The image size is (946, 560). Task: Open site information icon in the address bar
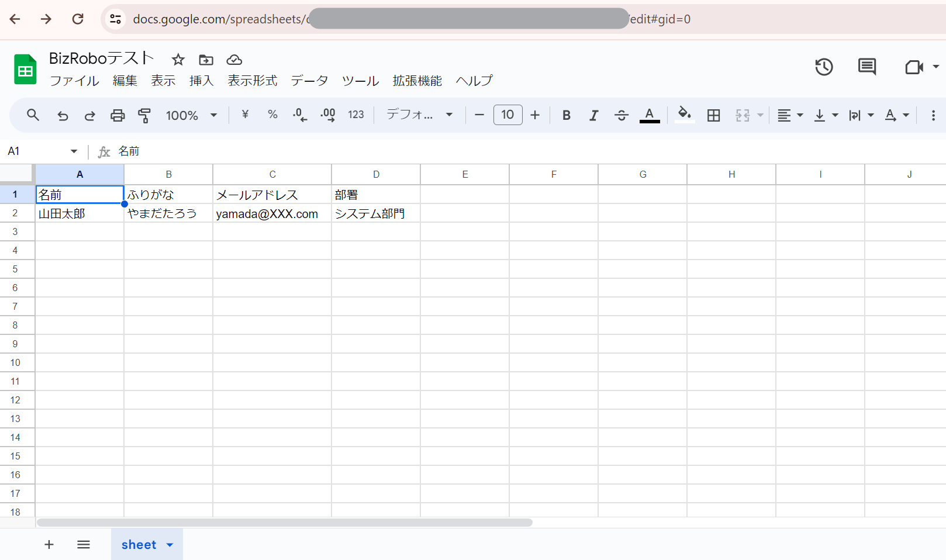(x=116, y=19)
